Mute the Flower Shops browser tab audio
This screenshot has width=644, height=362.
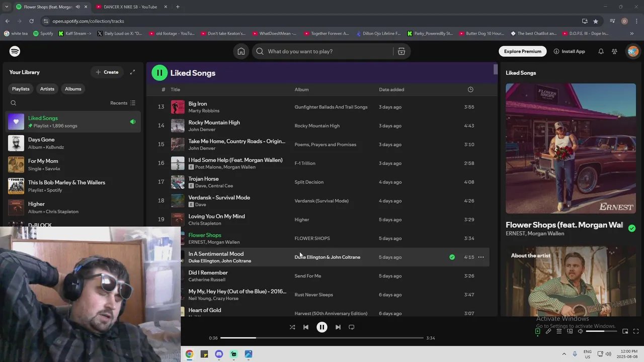pos(77,7)
